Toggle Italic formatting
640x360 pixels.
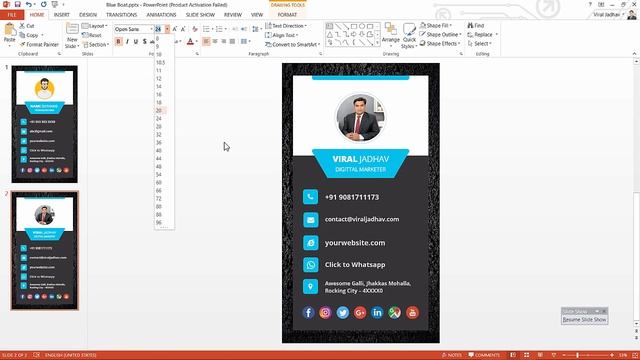point(127,41)
